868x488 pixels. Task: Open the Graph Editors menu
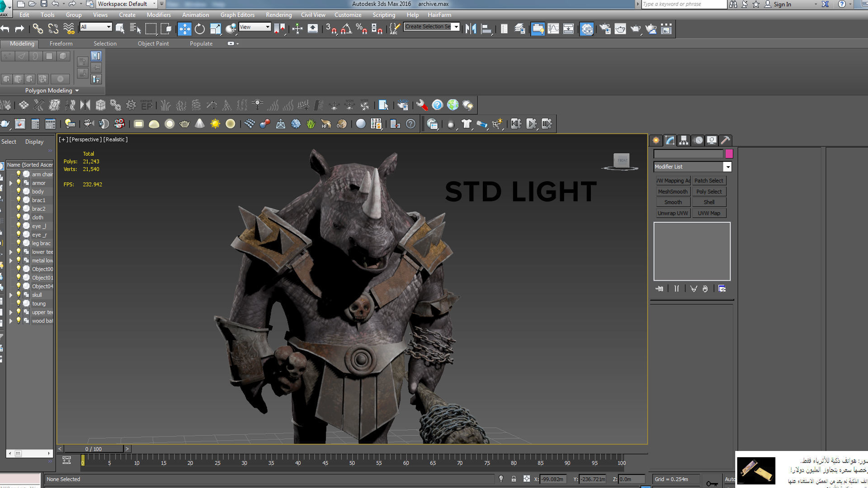[237, 15]
